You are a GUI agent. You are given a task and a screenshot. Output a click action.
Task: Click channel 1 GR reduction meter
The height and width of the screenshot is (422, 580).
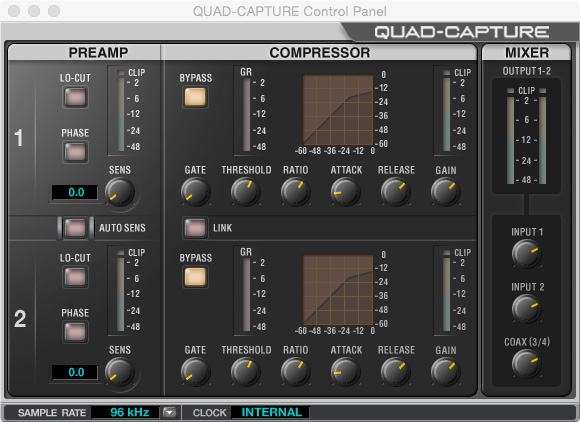point(246,114)
